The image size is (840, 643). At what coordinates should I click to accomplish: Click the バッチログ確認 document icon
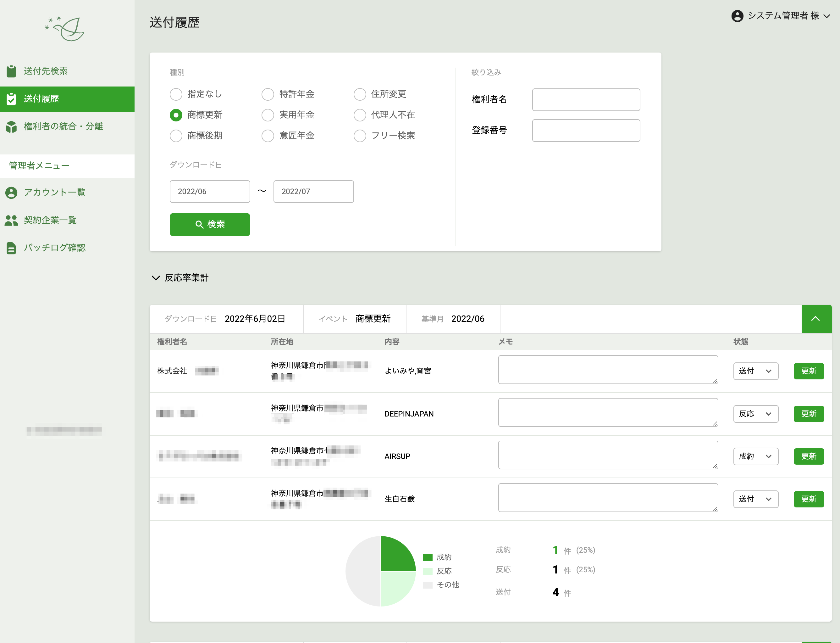pyautogui.click(x=12, y=248)
